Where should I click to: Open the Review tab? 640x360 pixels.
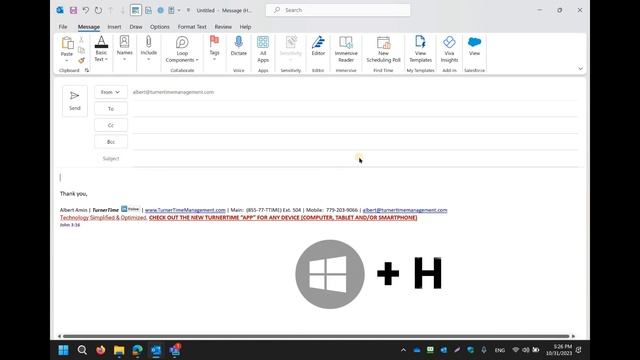coord(223,27)
